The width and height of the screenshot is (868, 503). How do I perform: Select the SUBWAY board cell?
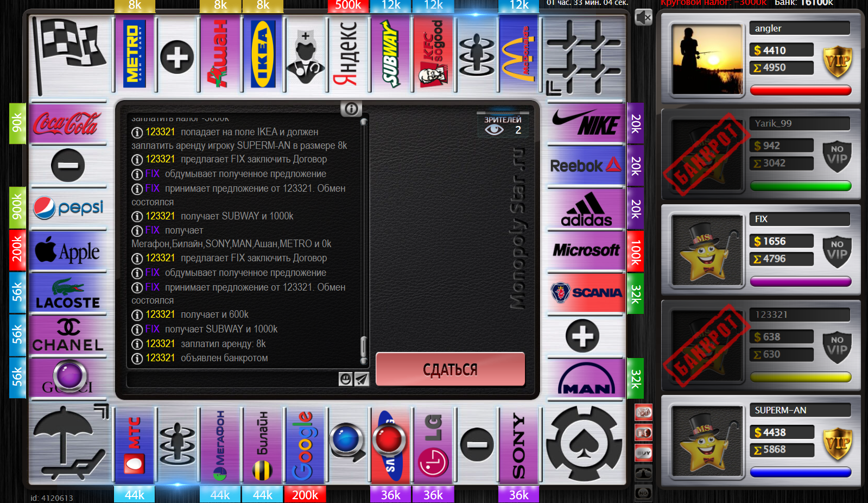click(x=391, y=53)
